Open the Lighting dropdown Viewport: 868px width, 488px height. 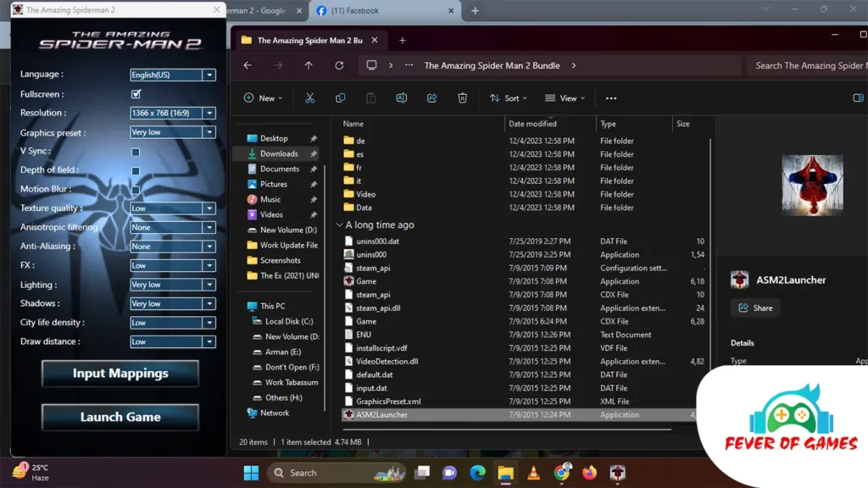click(173, 285)
